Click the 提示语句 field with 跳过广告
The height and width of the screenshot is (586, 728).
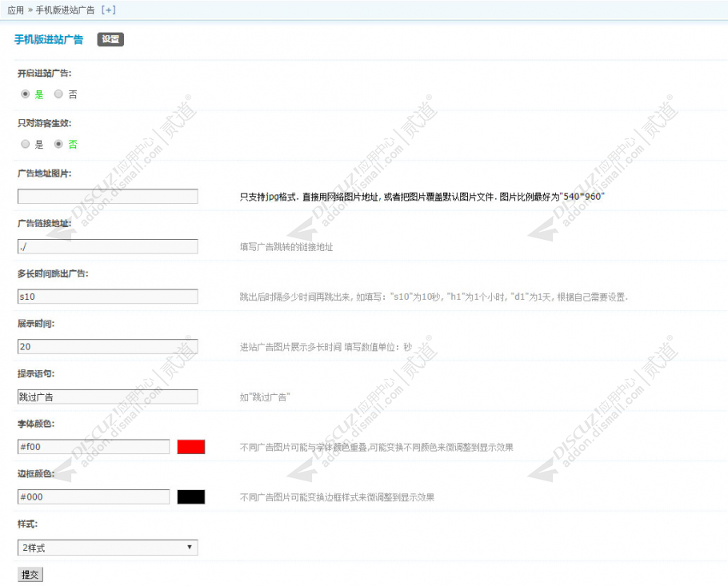[x=108, y=397]
